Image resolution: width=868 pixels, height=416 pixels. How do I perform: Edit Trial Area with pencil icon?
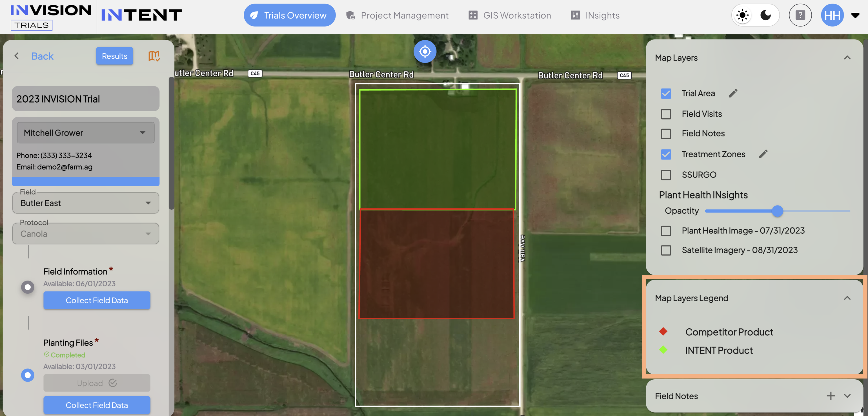click(x=733, y=93)
